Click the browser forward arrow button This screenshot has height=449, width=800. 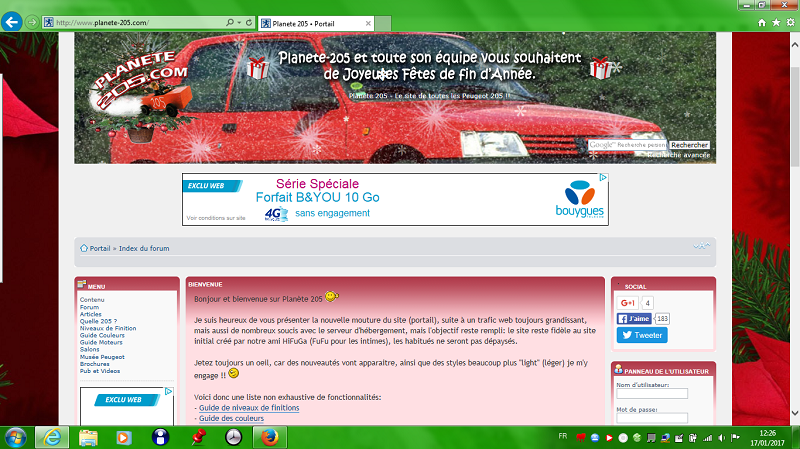pyautogui.click(x=33, y=22)
